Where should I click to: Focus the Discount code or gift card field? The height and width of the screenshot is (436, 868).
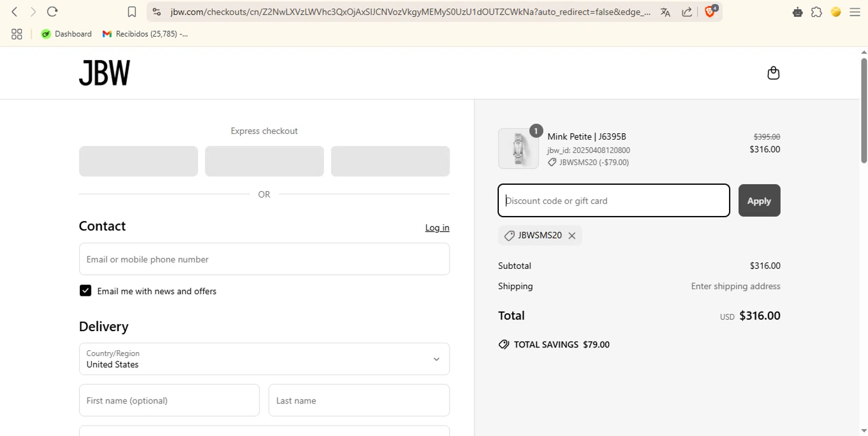click(614, 200)
